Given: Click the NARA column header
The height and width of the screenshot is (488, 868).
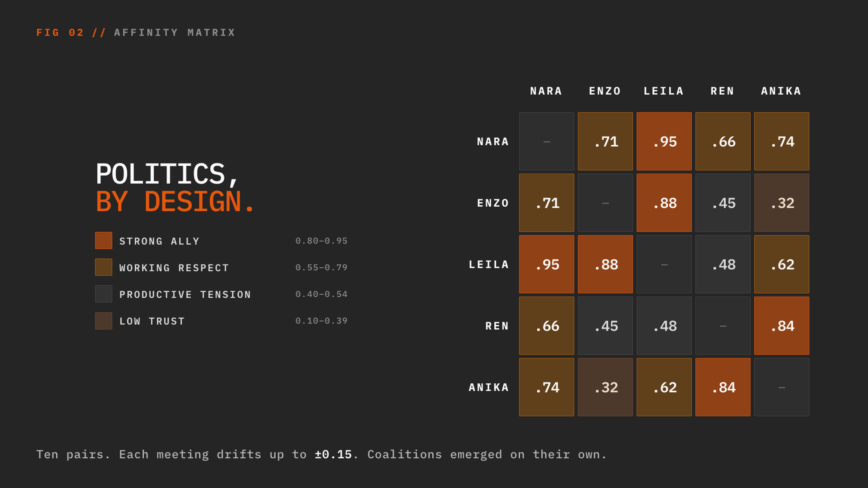Looking at the screenshot, I should click(x=546, y=91).
